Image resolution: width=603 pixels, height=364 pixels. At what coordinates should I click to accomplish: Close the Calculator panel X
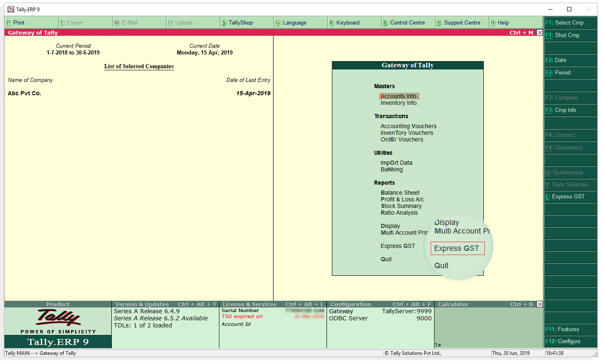click(x=539, y=304)
